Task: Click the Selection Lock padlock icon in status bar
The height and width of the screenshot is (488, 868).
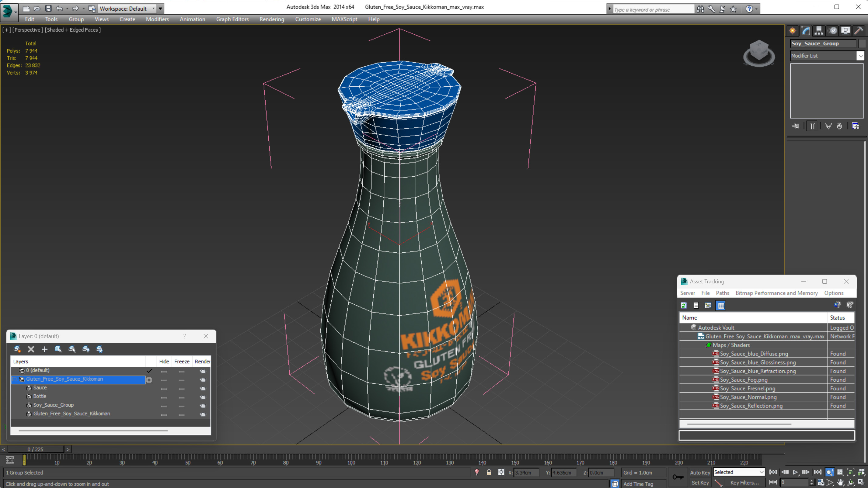Action: [489, 472]
